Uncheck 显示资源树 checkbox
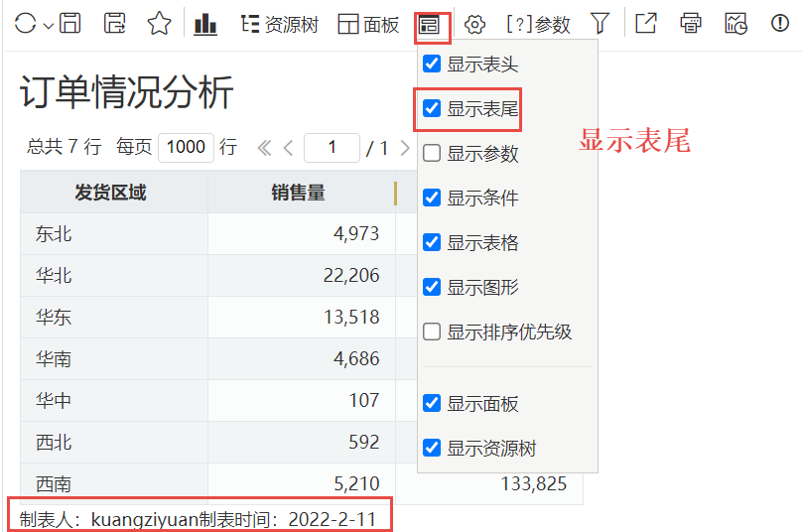The height and width of the screenshot is (532, 802). (x=432, y=448)
